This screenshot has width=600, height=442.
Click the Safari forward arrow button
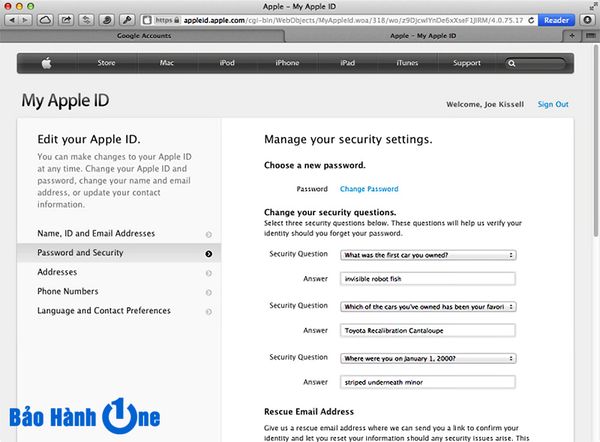click(x=26, y=20)
